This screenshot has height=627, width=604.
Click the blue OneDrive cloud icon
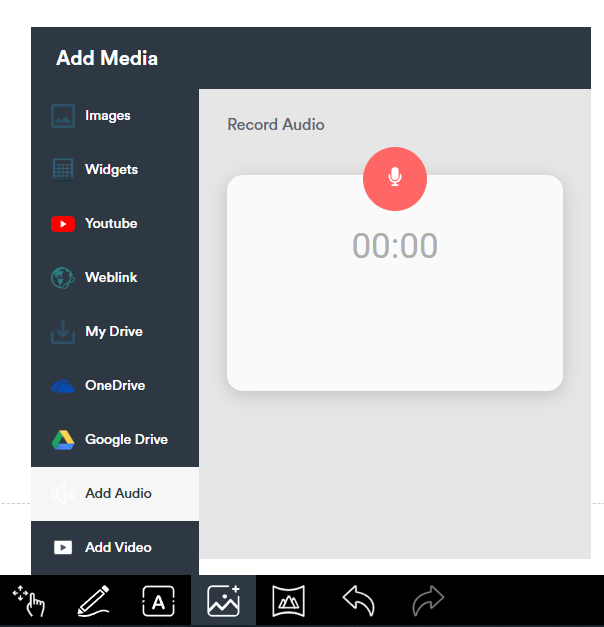tap(63, 386)
